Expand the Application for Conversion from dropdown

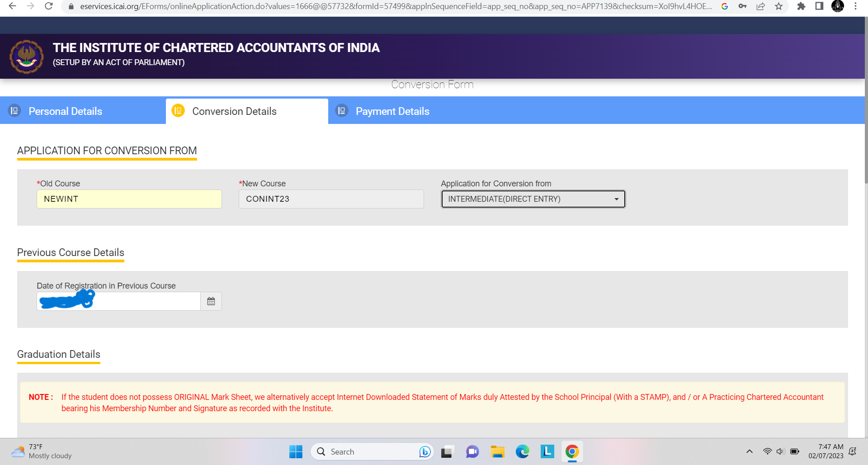tap(533, 199)
